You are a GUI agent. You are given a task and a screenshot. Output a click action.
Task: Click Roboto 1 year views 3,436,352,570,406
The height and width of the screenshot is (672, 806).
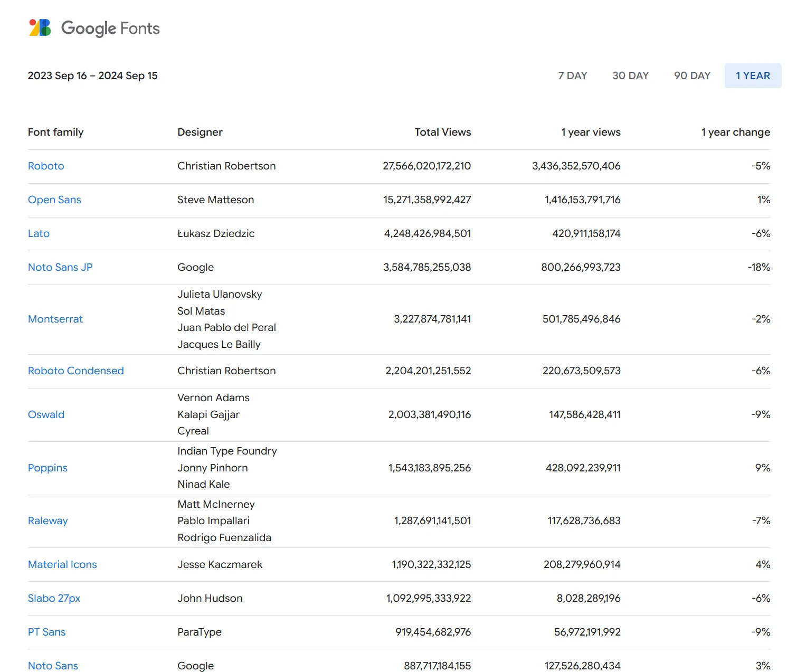click(576, 166)
